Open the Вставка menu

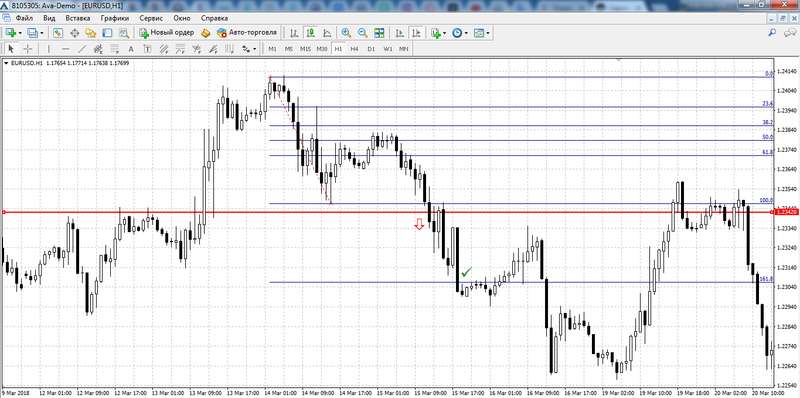coord(78,18)
